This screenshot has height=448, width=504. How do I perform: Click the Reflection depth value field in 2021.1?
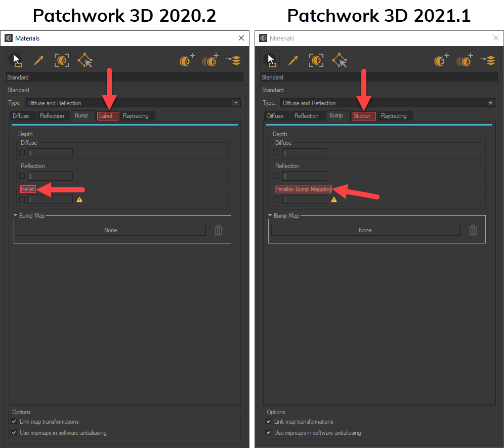305,176
